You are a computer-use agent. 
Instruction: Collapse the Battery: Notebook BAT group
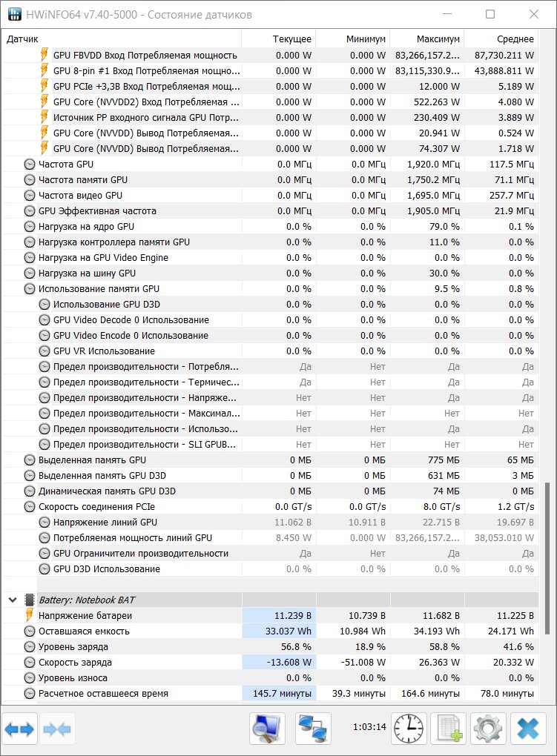click(x=13, y=600)
